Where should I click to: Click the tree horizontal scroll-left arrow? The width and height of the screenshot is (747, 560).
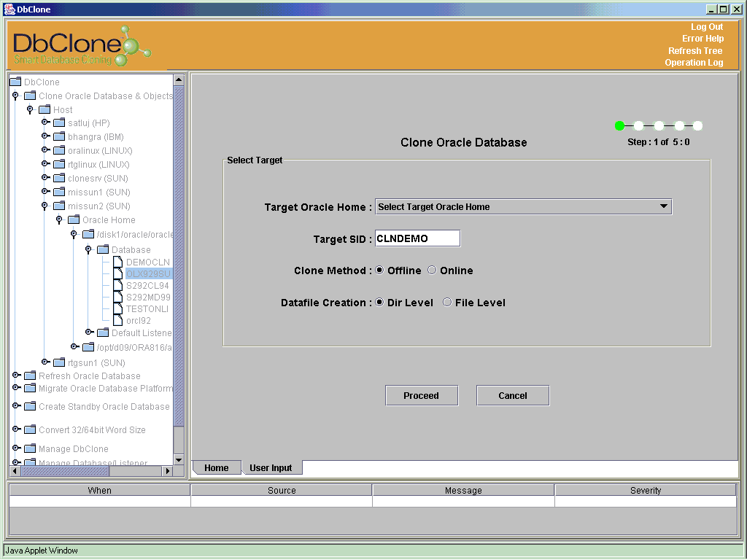click(15, 471)
